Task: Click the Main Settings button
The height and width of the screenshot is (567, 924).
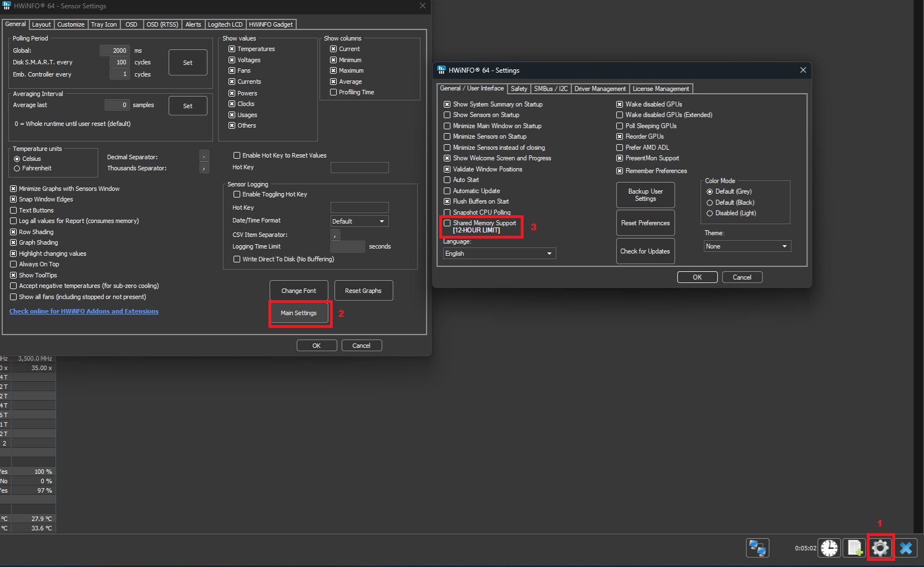Action: pos(299,313)
